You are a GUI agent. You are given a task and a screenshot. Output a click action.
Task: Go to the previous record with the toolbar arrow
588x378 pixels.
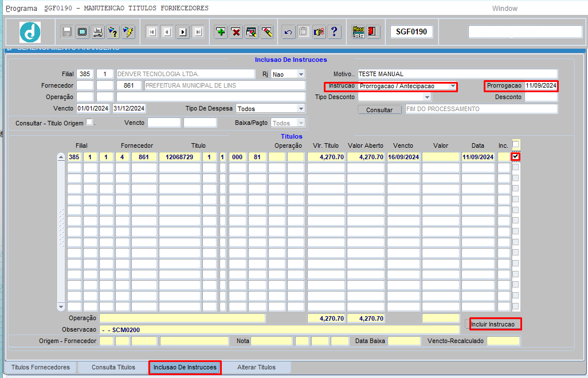(167, 32)
